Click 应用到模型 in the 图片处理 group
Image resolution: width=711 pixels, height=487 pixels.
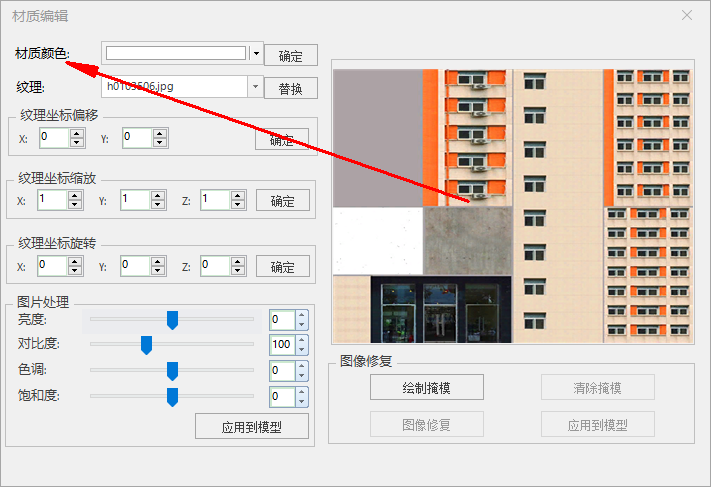point(252,426)
